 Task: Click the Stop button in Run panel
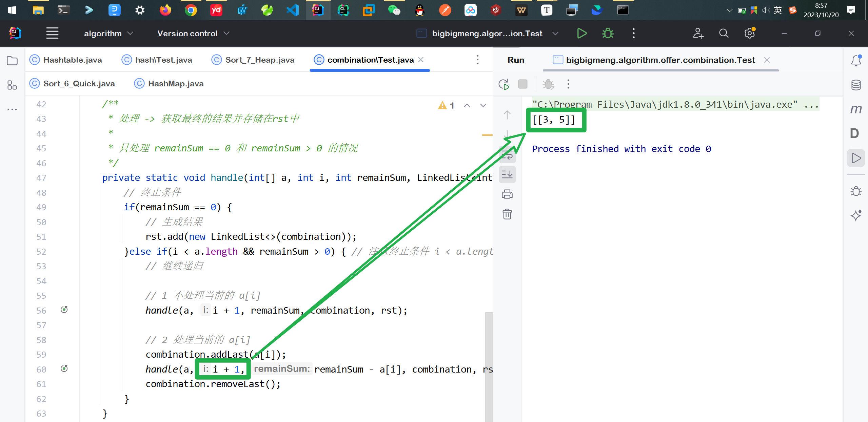pyautogui.click(x=523, y=84)
